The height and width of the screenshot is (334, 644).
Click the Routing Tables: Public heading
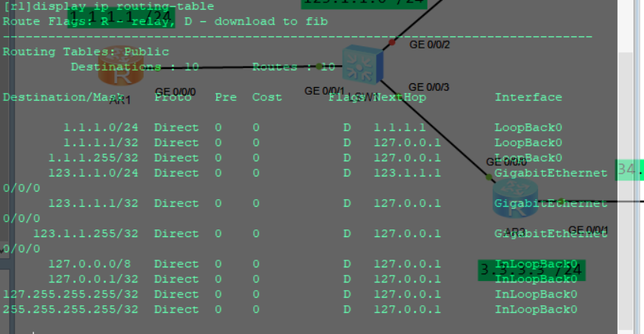pos(86,52)
